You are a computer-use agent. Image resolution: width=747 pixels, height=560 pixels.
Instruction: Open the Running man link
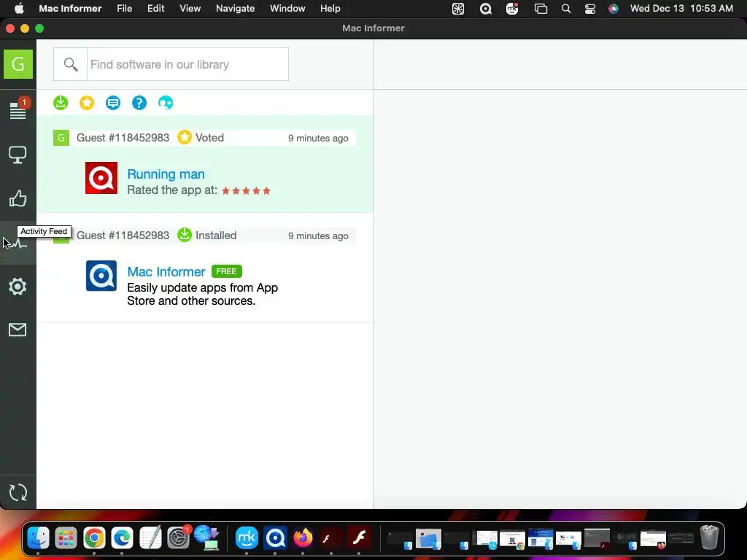(x=166, y=174)
